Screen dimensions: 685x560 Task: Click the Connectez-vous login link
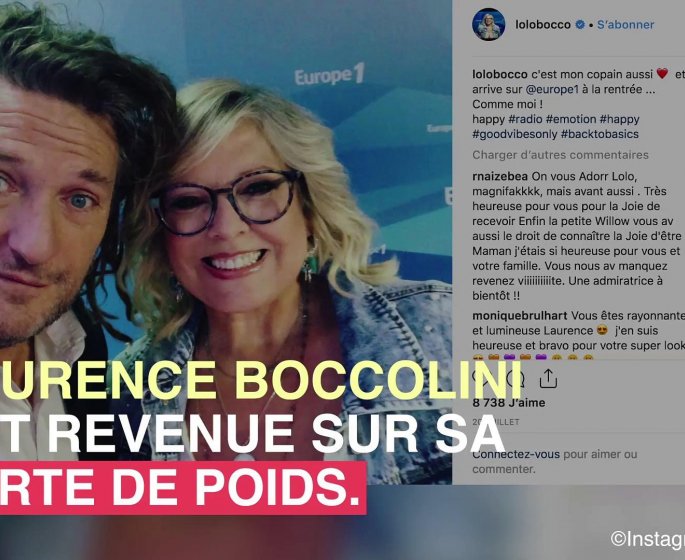tap(516, 454)
